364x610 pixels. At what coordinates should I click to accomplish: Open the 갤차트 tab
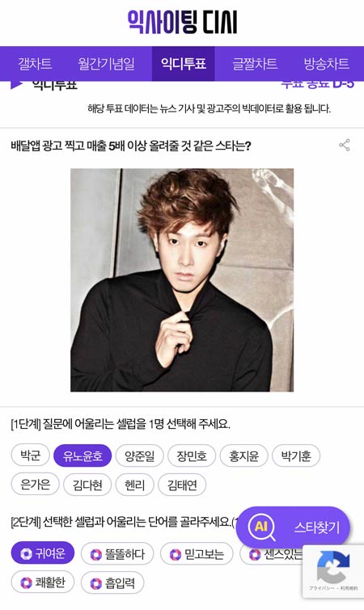tap(35, 64)
